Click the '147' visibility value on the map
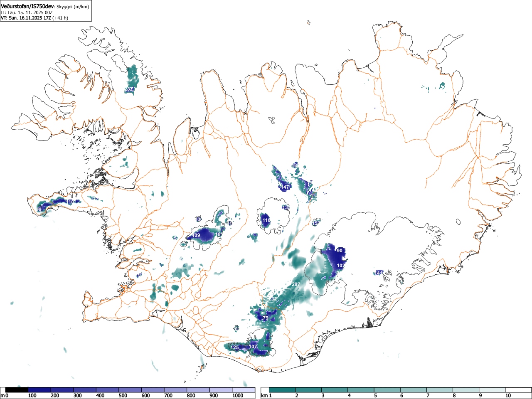 pyautogui.click(x=285, y=187)
